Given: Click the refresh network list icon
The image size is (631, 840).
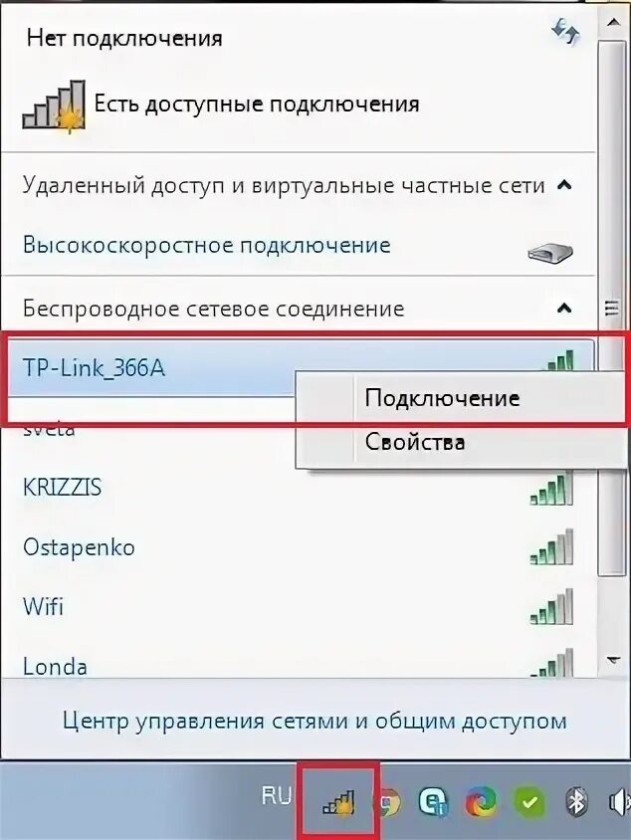Looking at the screenshot, I should coord(565,31).
